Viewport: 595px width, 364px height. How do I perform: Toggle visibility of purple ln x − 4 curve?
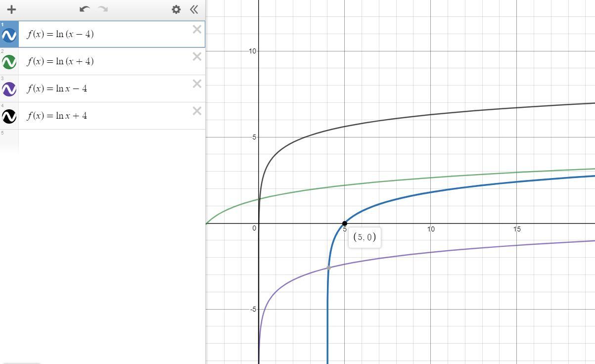click(9, 89)
